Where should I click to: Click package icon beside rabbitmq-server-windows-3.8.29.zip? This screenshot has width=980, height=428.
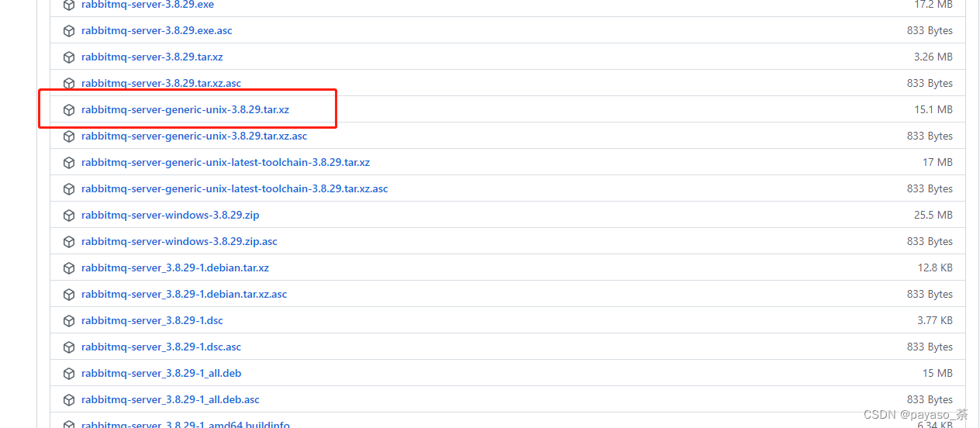click(x=69, y=216)
